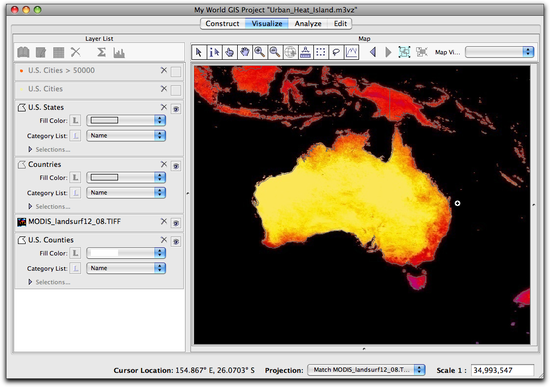
Task: Remove the U.S. Counties layer
Action: point(164,240)
